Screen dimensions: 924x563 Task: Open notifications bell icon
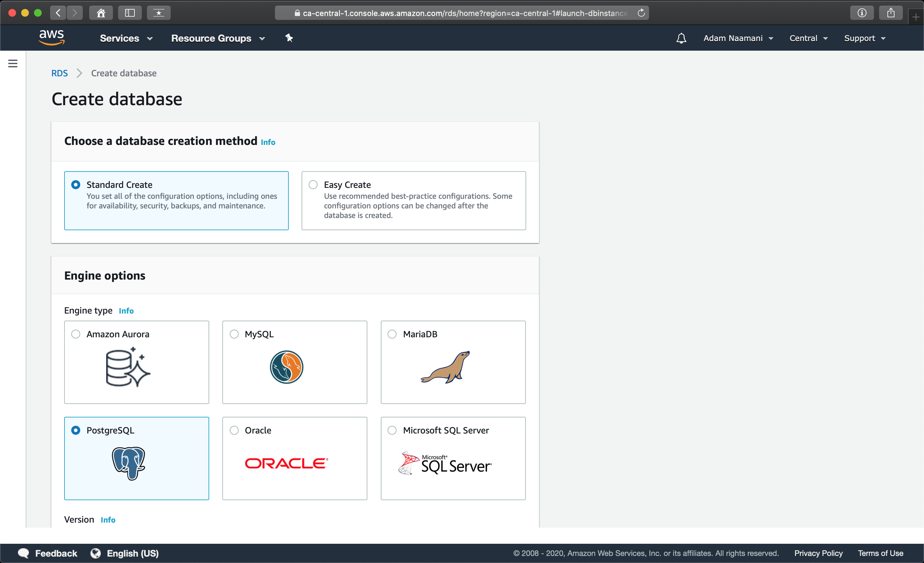[681, 38]
